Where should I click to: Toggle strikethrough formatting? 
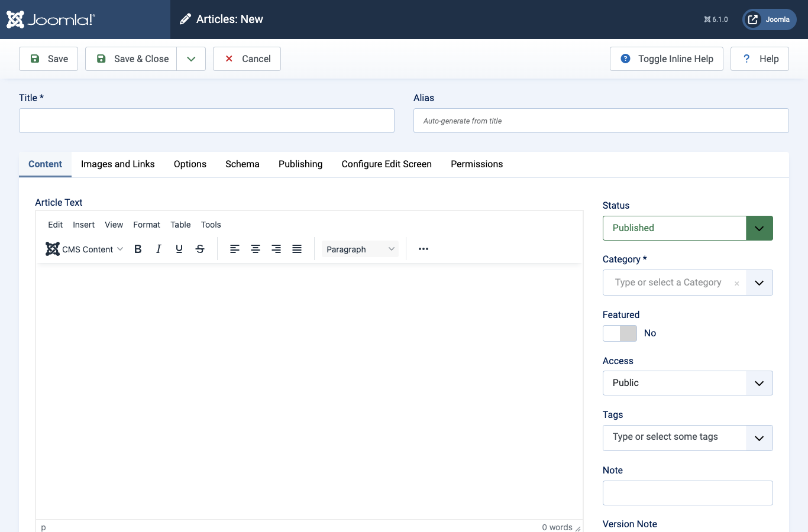pyautogui.click(x=200, y=249)
